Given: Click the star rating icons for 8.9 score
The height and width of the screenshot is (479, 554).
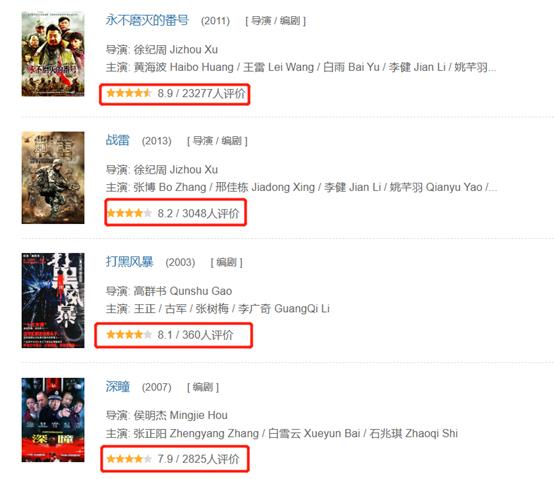Looking at the screenshot, I should (x=129, y=93).
